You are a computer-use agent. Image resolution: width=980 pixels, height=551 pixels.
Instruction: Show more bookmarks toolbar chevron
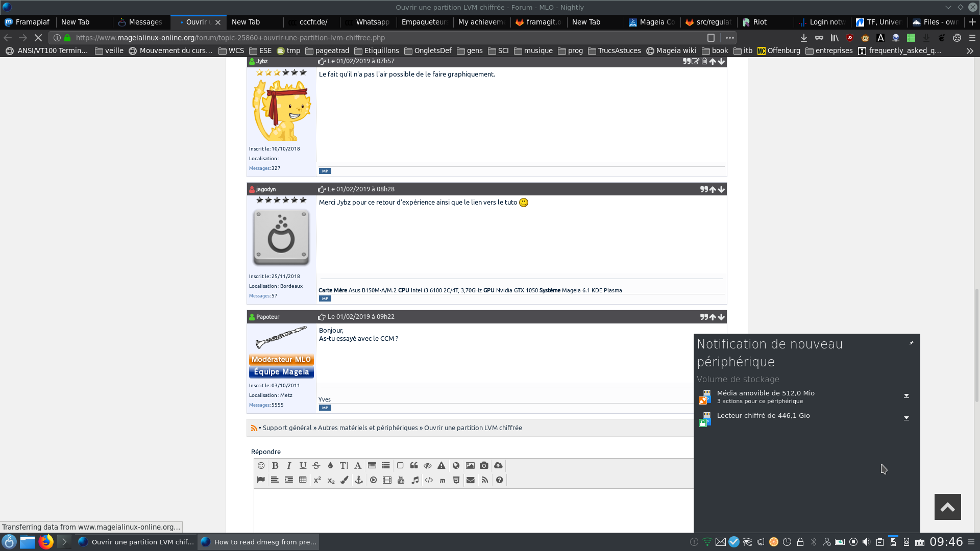tap(970, 51)
